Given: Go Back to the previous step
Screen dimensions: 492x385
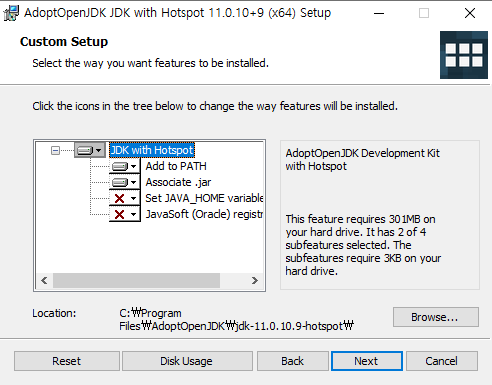Looking at the screenshot, I should point(293,361).
